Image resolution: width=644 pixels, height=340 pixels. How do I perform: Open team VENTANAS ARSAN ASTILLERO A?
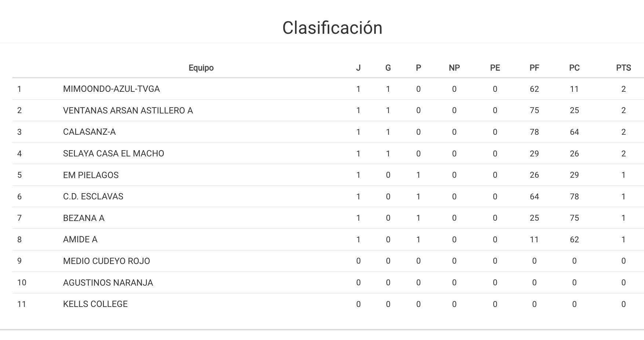click(x=128, y=111)
